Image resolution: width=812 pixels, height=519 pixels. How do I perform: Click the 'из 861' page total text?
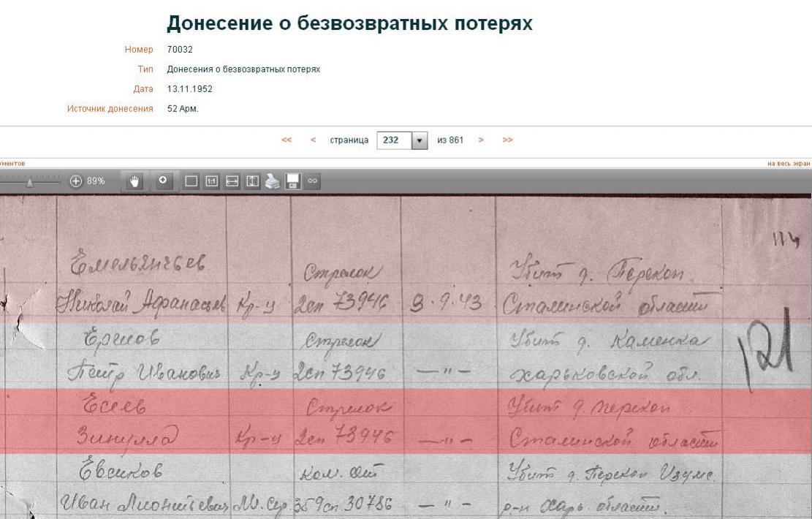pos(450,140)
